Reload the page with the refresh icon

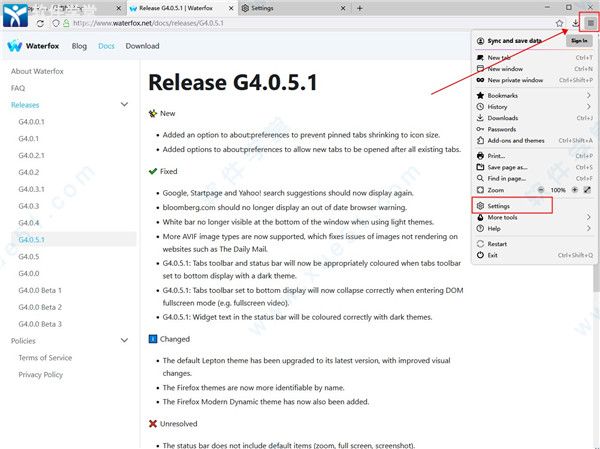40,23
